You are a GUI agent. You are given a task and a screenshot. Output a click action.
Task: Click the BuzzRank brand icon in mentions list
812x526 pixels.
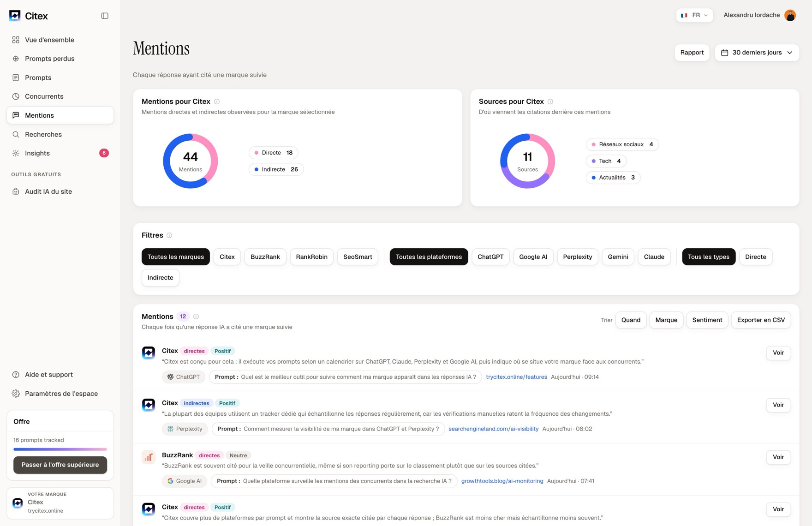[149, 457]
